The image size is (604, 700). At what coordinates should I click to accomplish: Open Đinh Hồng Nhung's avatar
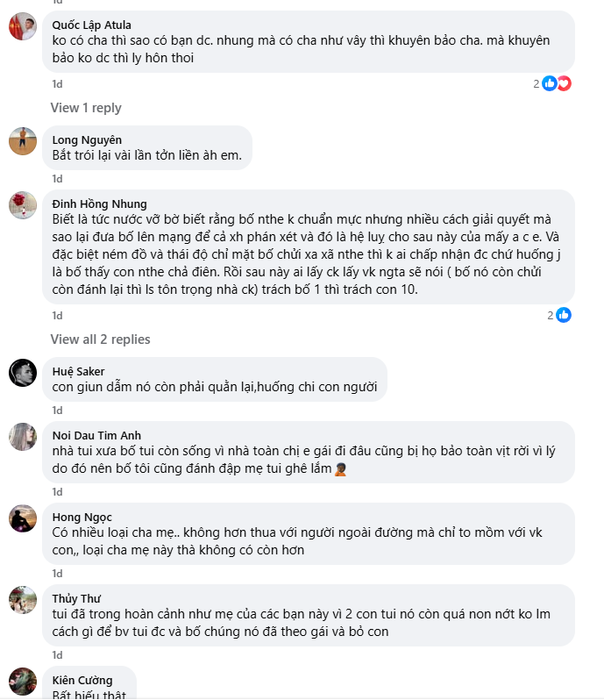tap(23, 205)
